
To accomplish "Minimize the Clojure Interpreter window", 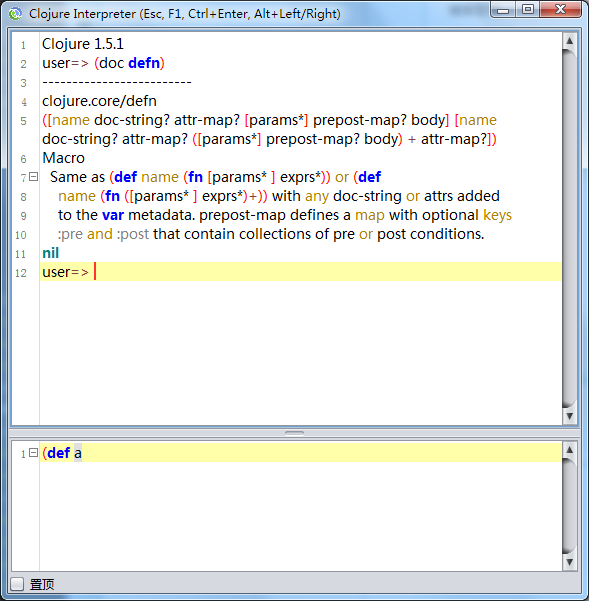I will (502, 10).
